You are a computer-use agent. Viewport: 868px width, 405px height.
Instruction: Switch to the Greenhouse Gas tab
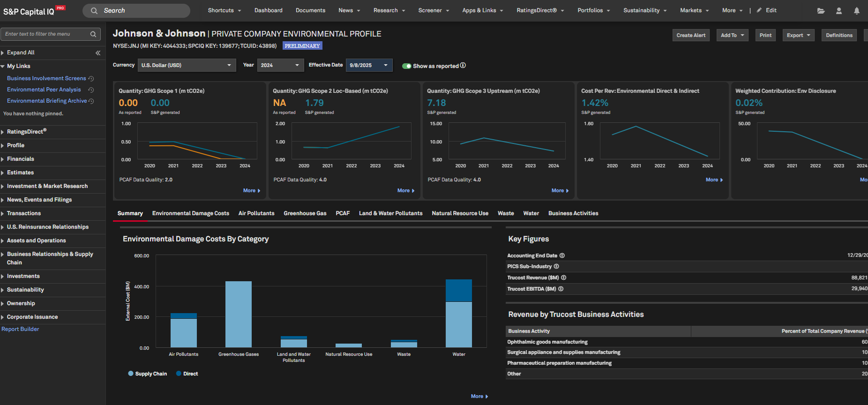pyautogui.click(x=305, y=214)
